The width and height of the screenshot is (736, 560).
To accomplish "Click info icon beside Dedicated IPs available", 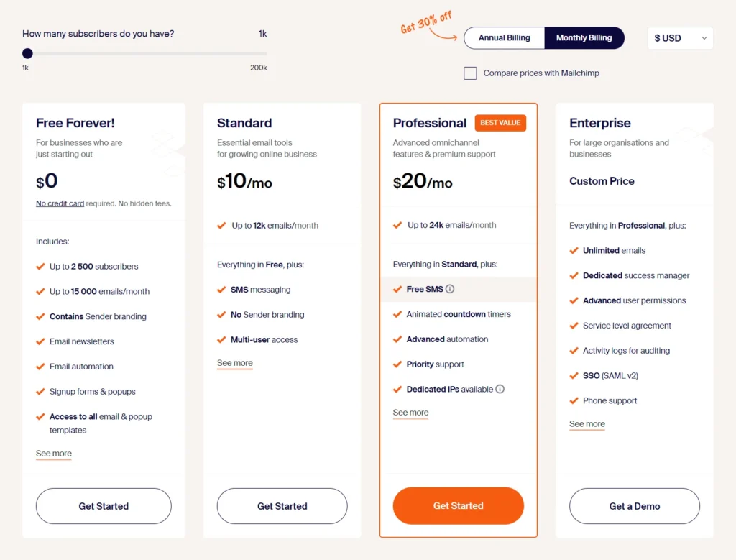I will click(x=500, y=389).
